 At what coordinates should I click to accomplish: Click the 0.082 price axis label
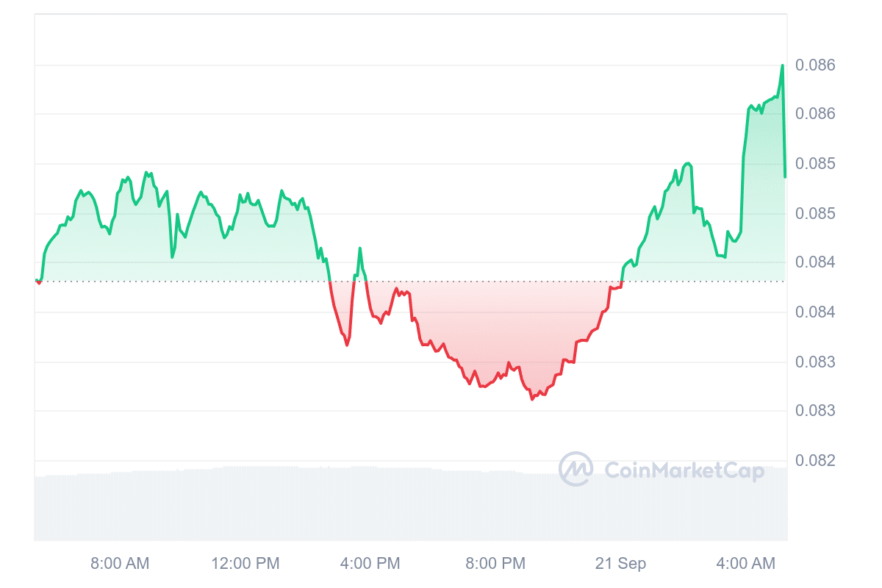pos(815,461)
